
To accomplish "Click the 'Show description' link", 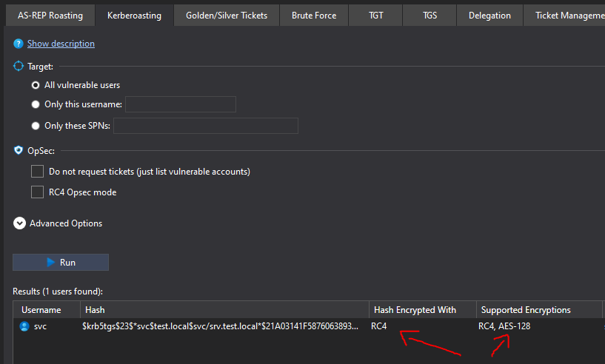I will pyautogui.click(x=61, y=44).
